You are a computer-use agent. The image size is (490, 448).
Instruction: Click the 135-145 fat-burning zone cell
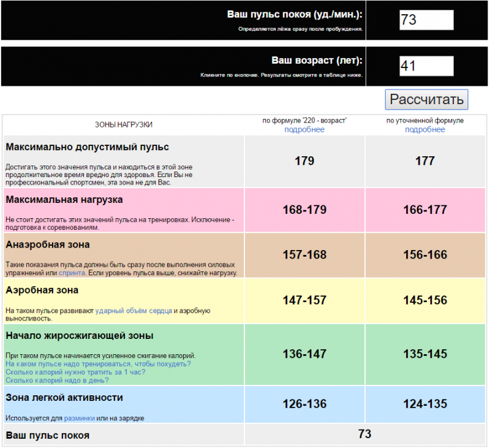(x=424, y=354)
